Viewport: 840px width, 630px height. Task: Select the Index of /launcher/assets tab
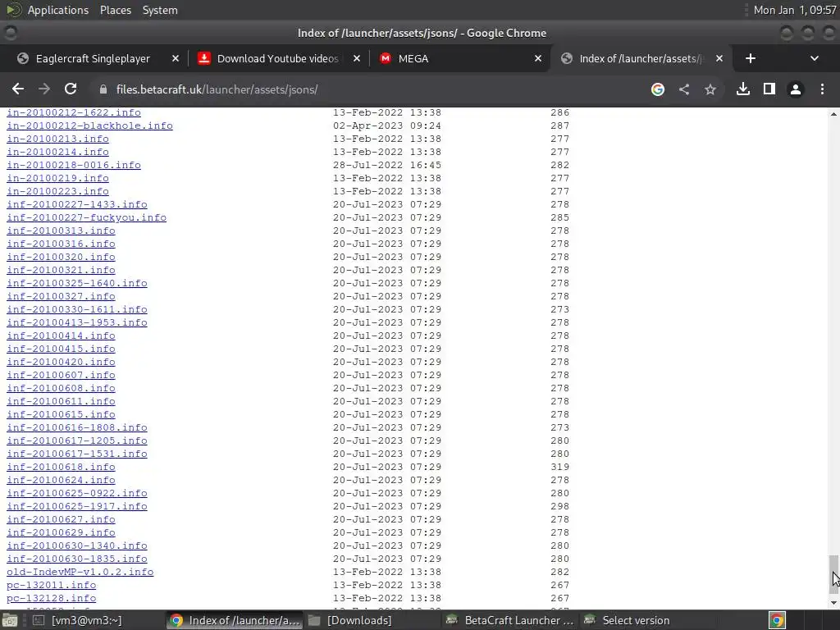coord(640,58)
